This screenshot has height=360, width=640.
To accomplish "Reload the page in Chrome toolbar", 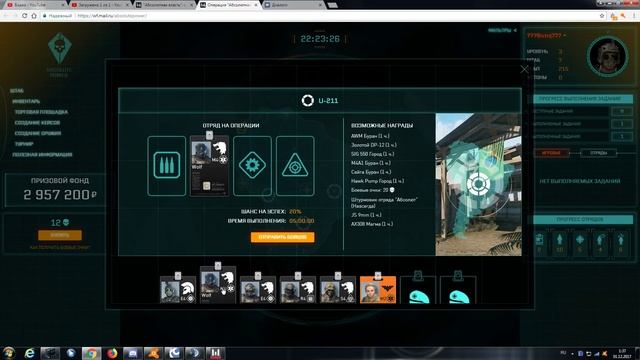I will point(24,16).
